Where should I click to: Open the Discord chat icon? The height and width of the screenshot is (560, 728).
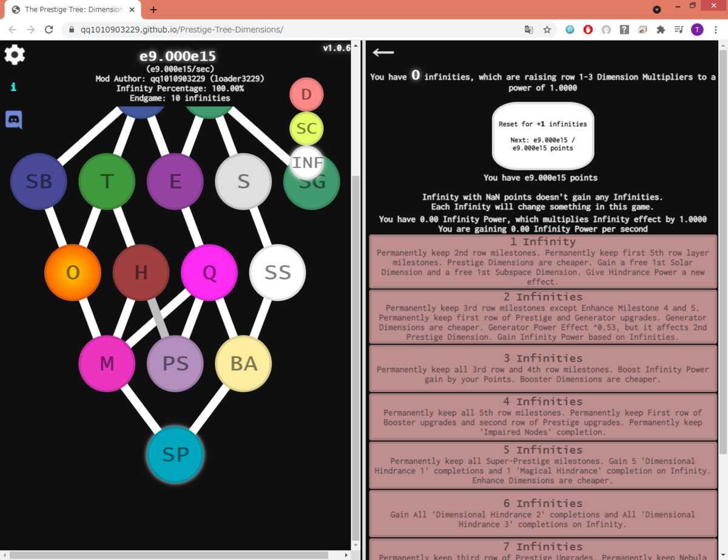click(14, 120)
